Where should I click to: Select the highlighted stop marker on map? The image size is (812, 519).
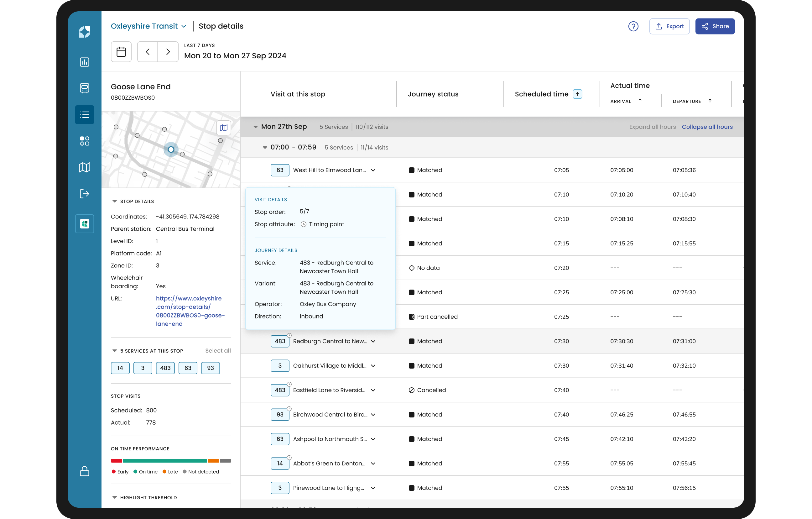coord(171,149)
